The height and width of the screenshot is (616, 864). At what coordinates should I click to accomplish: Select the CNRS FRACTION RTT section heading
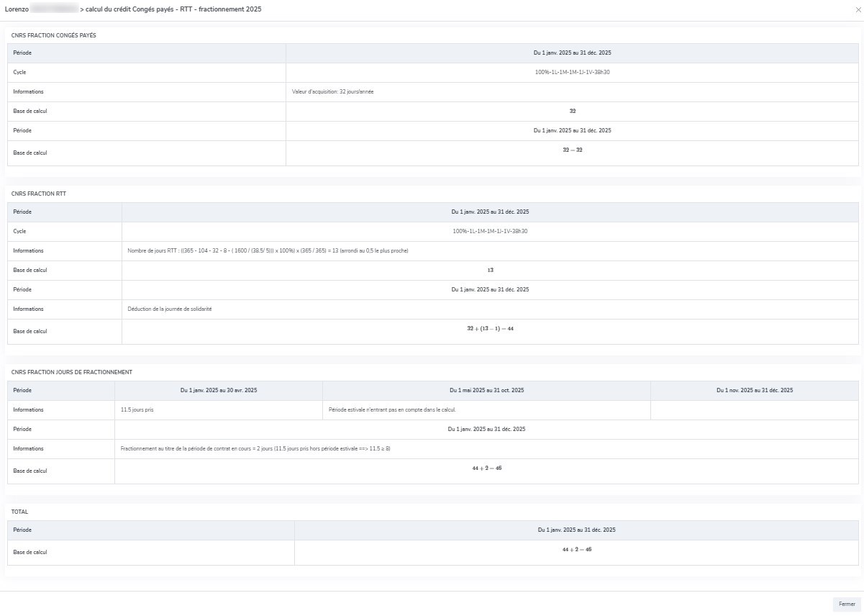tap(39, 194)
